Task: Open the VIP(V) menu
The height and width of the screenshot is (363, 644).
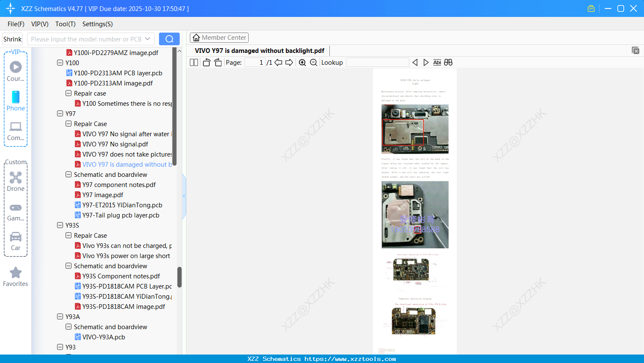Action: (x=40, y=24)
